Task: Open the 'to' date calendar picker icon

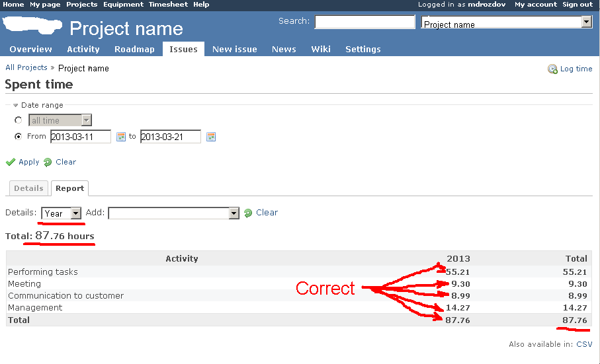Action: point(211,137)
